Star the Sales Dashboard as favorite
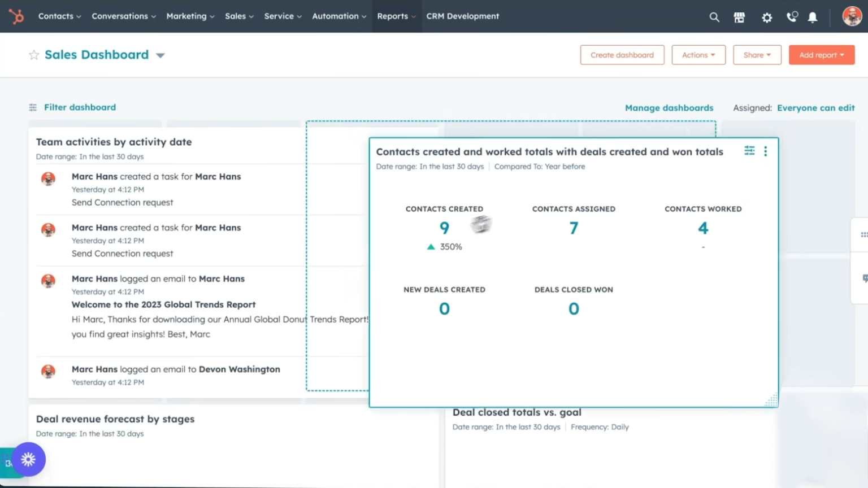The width and height of the screenshot is (868, 488). point(33,54)
